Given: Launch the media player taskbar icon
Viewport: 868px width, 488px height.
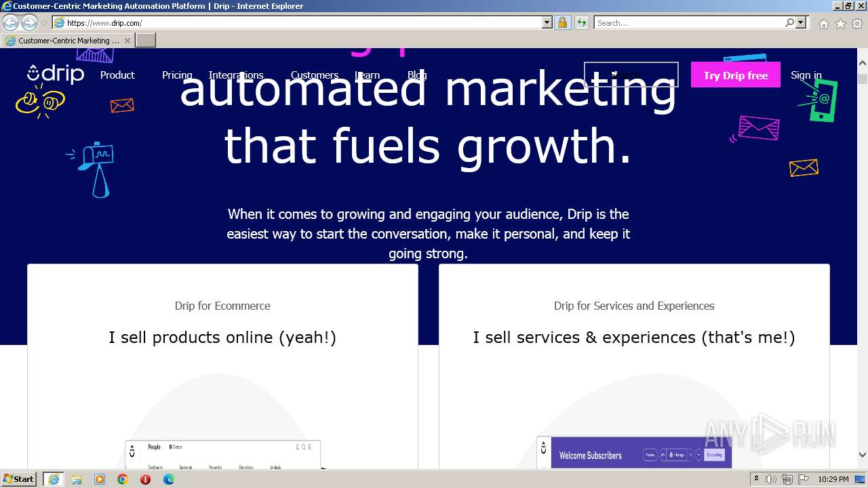Looking at the screenshot, I should click(100, 479).
